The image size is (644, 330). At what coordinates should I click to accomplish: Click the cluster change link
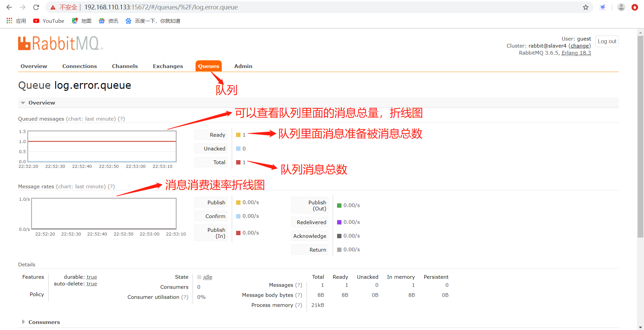(x=580, y=46)
